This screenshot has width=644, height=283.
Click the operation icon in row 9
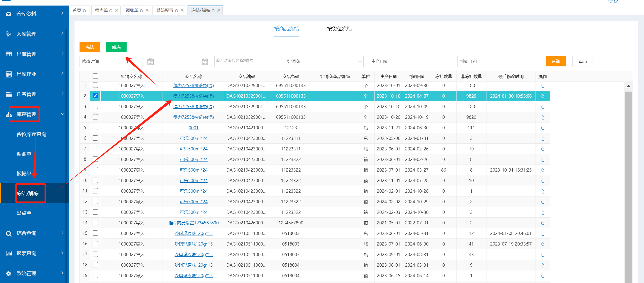pyautogui.click(x=543, y=170)
